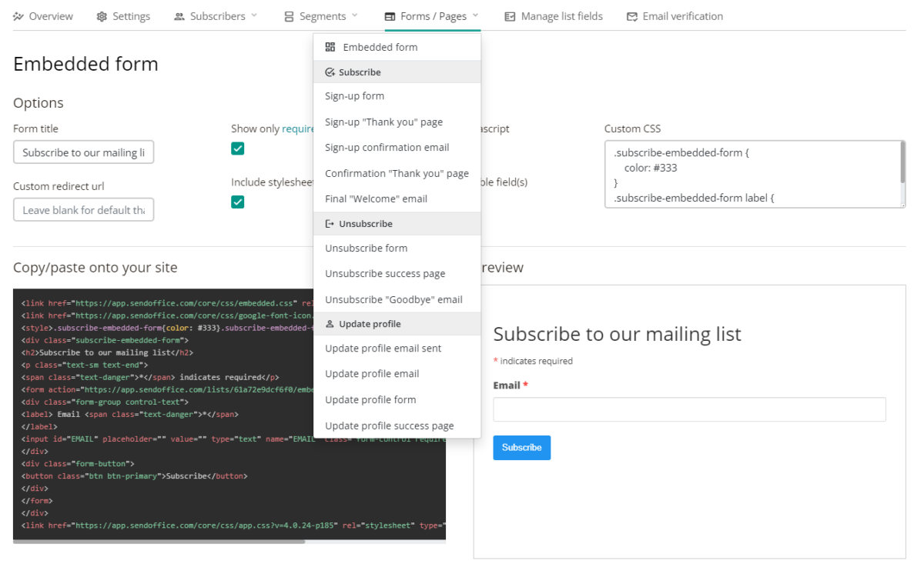Click the Overview chart icon
Viewport: 924px width, 574px height.
(x=18, y=16)
